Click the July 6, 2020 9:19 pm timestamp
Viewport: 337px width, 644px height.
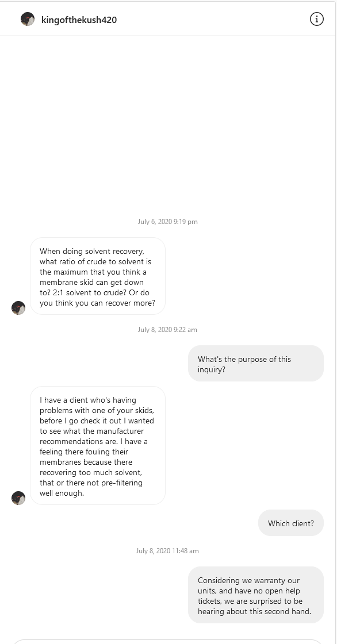(168, 222)
